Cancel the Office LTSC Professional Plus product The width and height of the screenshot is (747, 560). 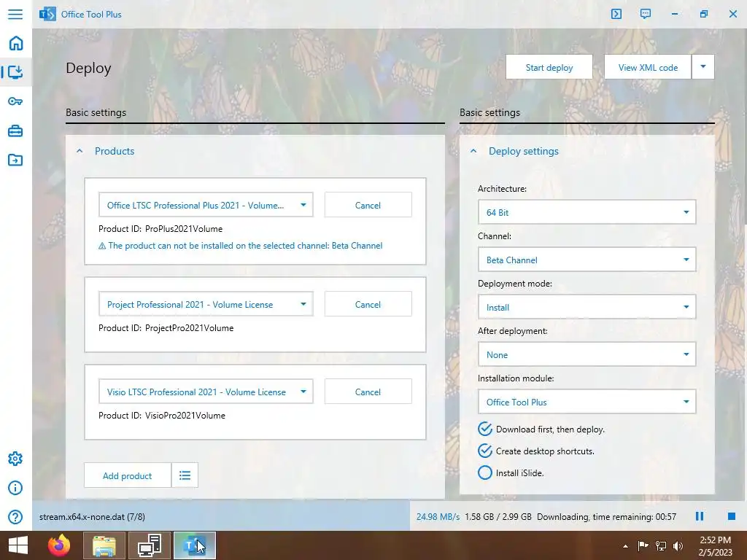pyautogui.click(x=368, y=205)
